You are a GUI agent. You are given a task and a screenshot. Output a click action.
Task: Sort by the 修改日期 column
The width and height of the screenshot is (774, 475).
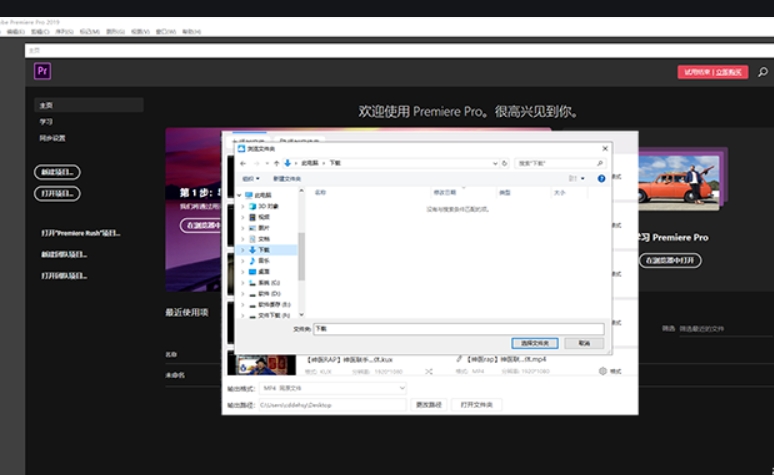[x=444, y=193]
